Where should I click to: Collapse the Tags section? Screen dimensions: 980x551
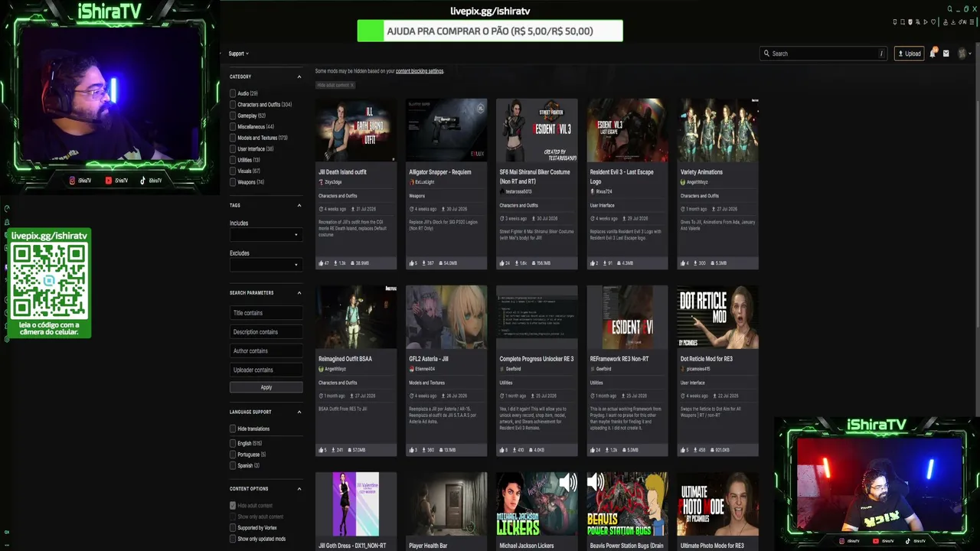299,205
